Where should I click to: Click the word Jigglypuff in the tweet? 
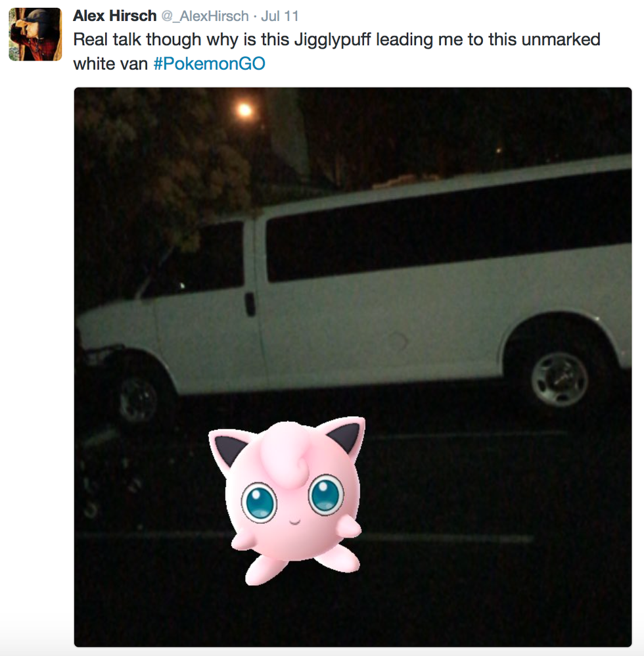pos(333,40)
